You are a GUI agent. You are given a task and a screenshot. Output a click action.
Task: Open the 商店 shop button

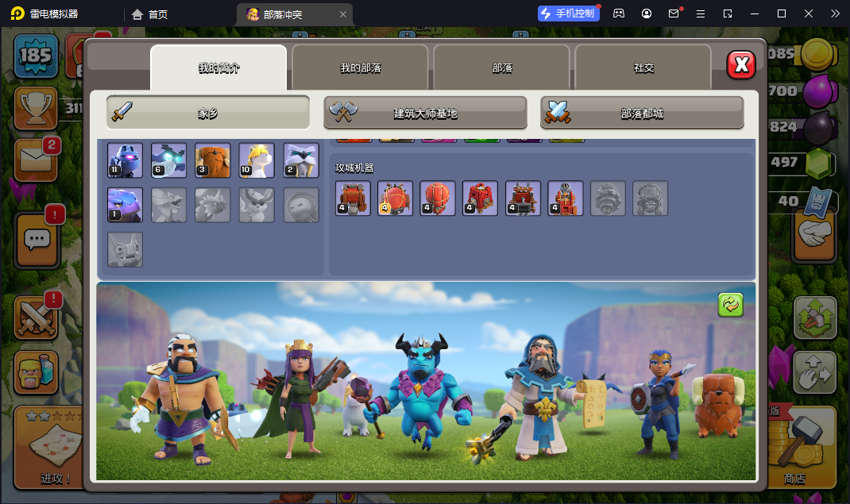click(x=802, y=447)
